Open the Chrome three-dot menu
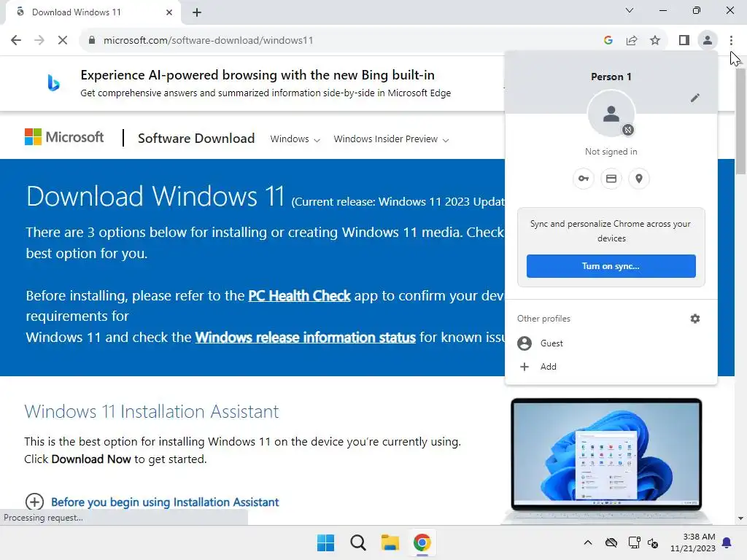Viewport: 747px width, 560px height. (x=731, y=40)
